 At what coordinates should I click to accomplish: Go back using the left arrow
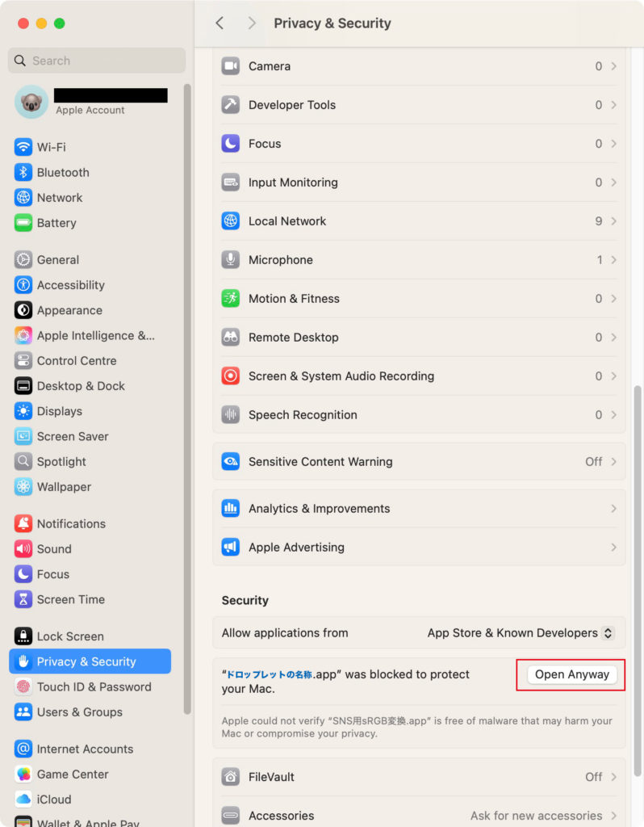click(220, 23)
